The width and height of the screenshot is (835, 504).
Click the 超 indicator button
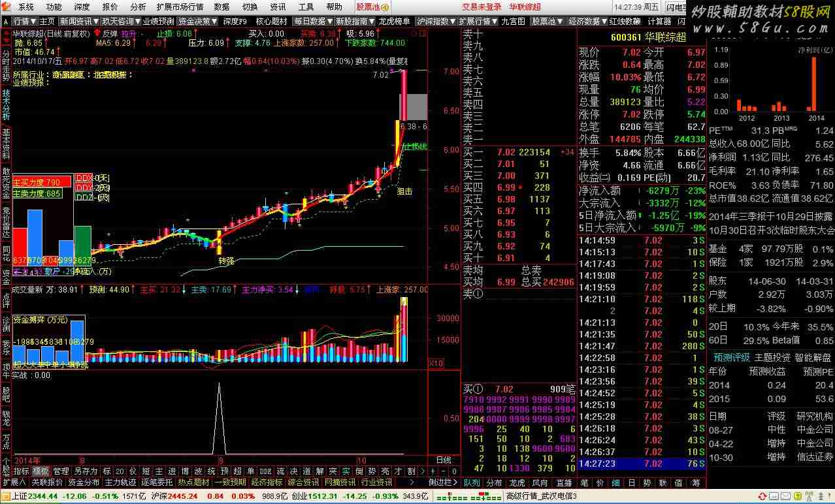(x=237, y=471)
